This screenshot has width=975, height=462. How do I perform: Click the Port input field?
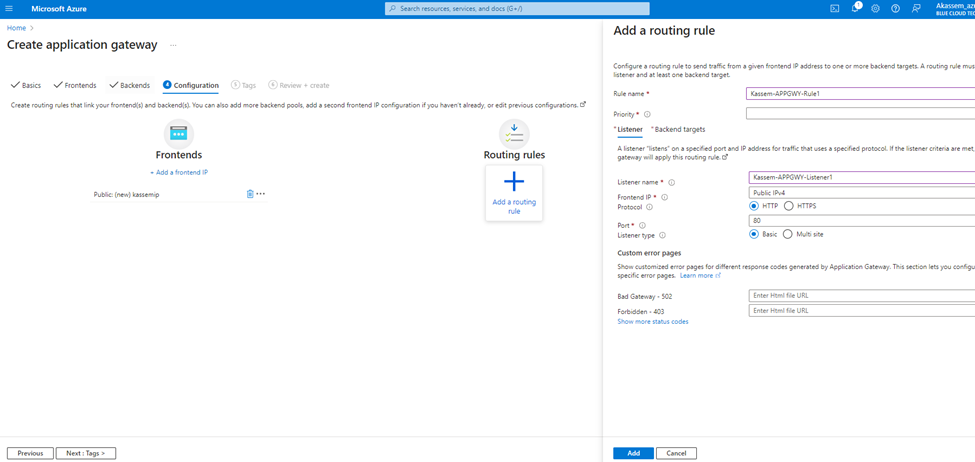pos(861,220)
